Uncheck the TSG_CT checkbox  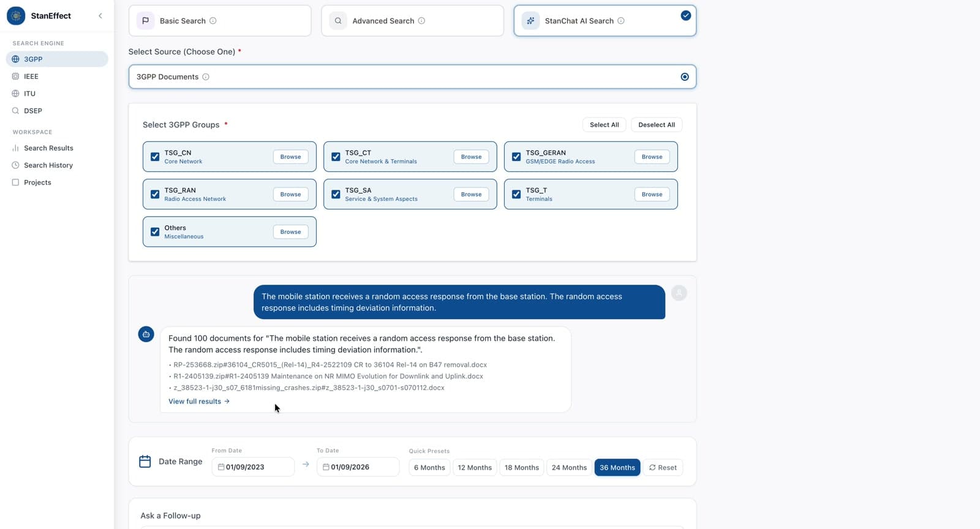(x=336, y=157)
